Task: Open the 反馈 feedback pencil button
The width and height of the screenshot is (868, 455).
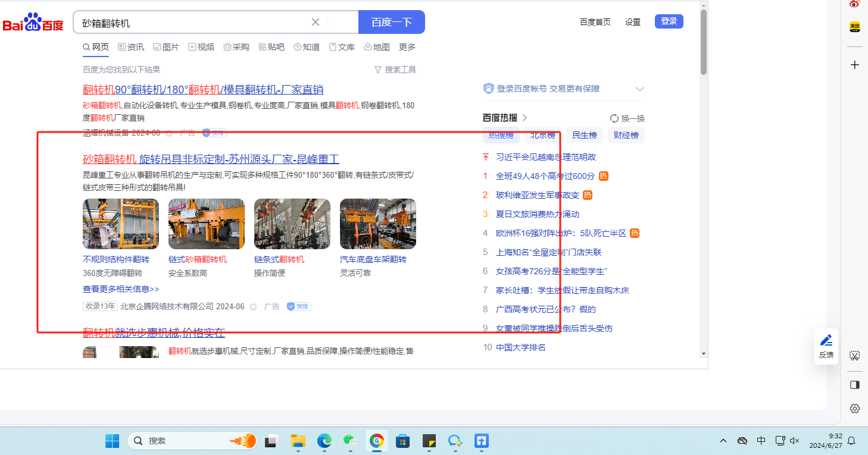Action: coord(826,346)
